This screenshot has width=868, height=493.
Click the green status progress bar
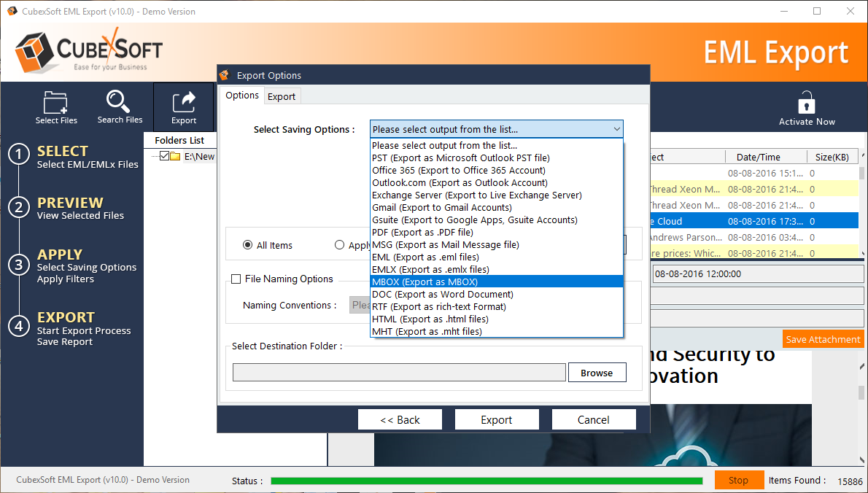(487, 481)
